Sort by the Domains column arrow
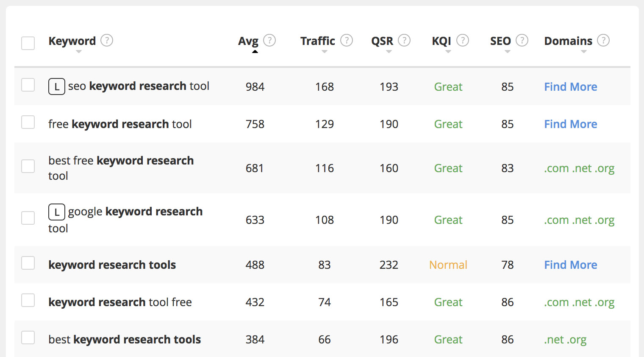The image size is (644, 357). click(x=584, y=52)
